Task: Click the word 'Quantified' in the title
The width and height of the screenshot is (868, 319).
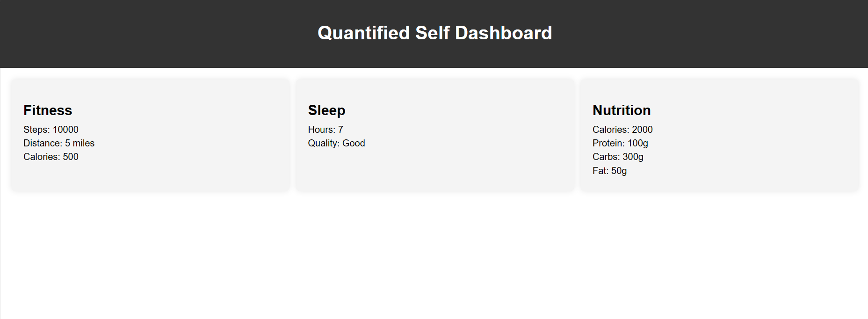Action: [x=363, y=33]
